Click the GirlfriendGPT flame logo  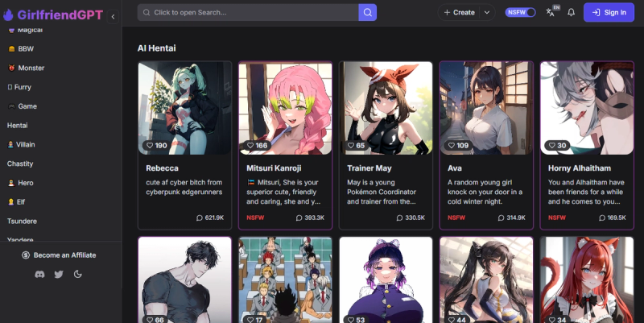click(x=8, y=14)
